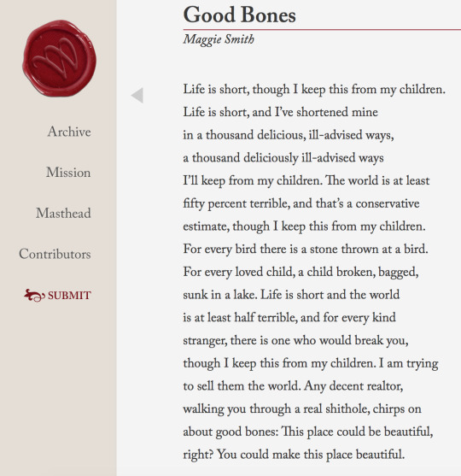Click the red wax seal logo
The width and height of the screenshot is (461, 476).
click(x=60, y=58)
